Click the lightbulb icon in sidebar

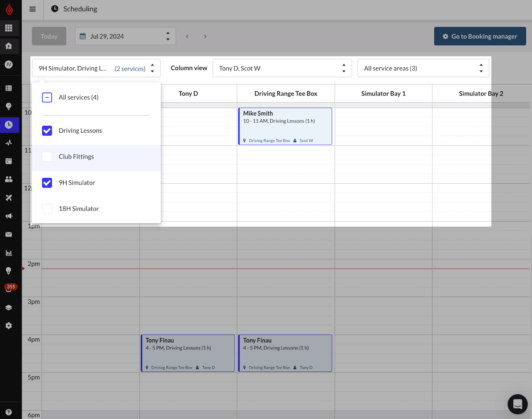pyautogui.click(x=9, y=271)
